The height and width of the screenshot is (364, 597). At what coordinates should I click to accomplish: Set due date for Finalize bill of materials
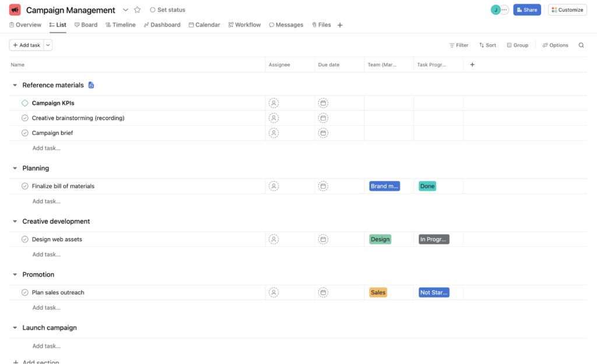[x=323, y=186]
